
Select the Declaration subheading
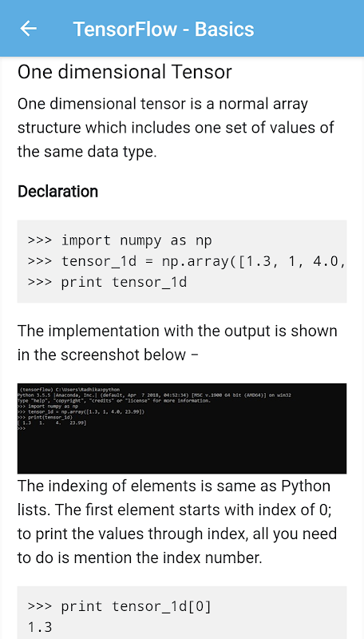point(57,192)
